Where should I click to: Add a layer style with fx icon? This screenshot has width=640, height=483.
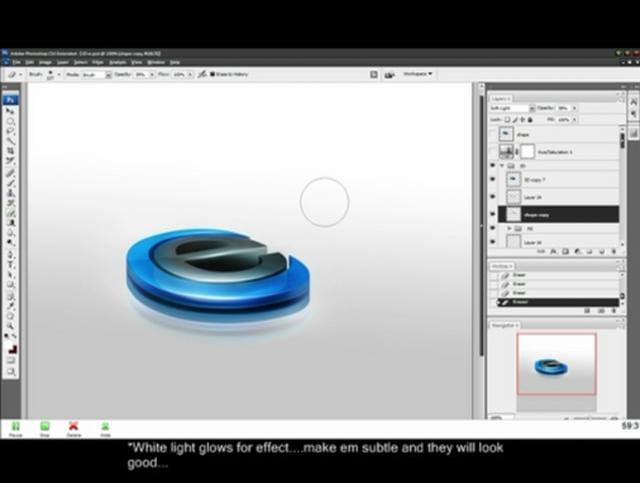pyautogui.click(x=553, y=252)
